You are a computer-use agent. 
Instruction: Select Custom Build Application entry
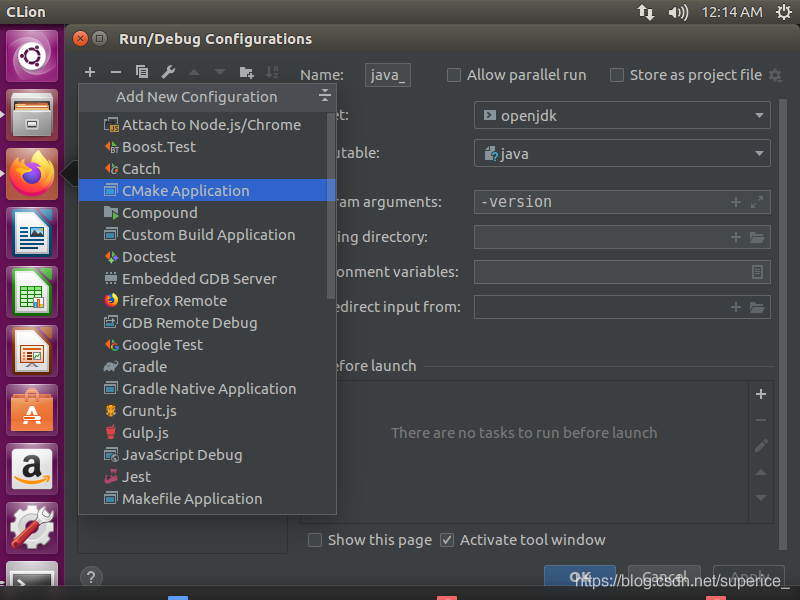click(207, 235)
